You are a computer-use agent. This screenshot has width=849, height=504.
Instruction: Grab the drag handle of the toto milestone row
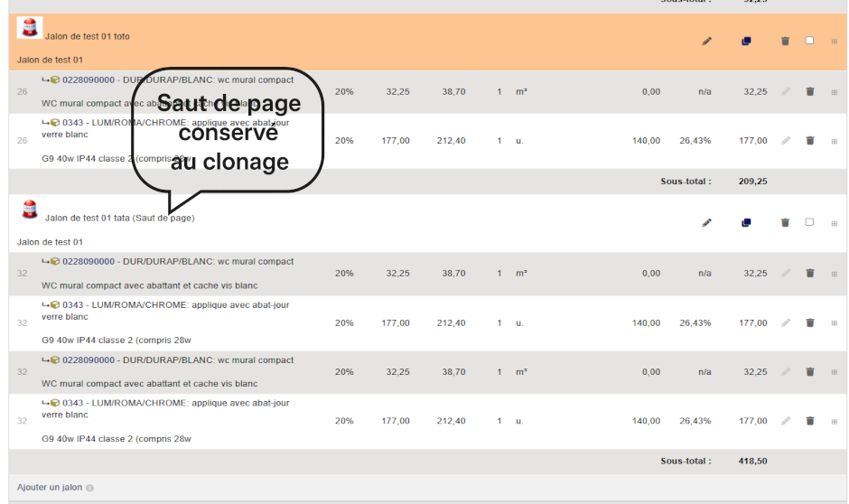click(x=834, y=42)
